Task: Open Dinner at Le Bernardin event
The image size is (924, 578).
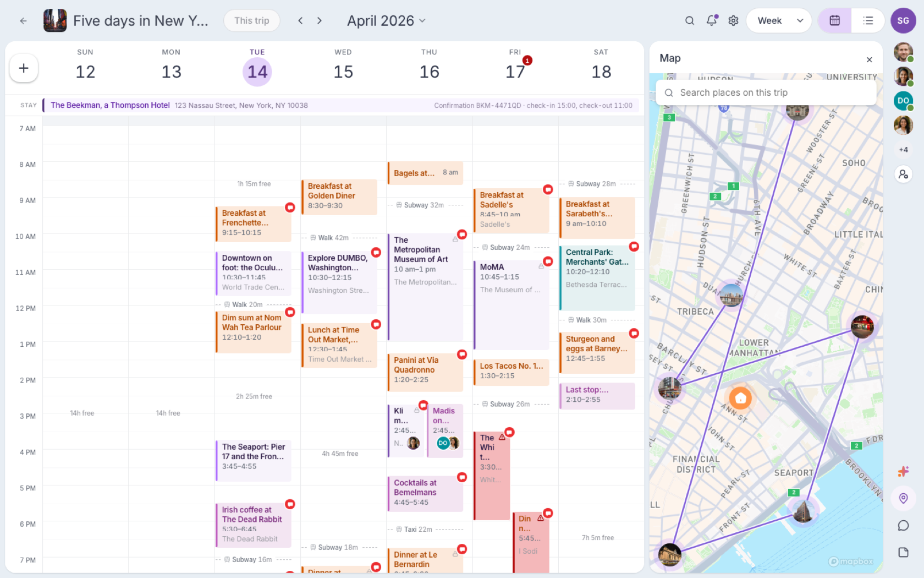Action: pos(425,560)
